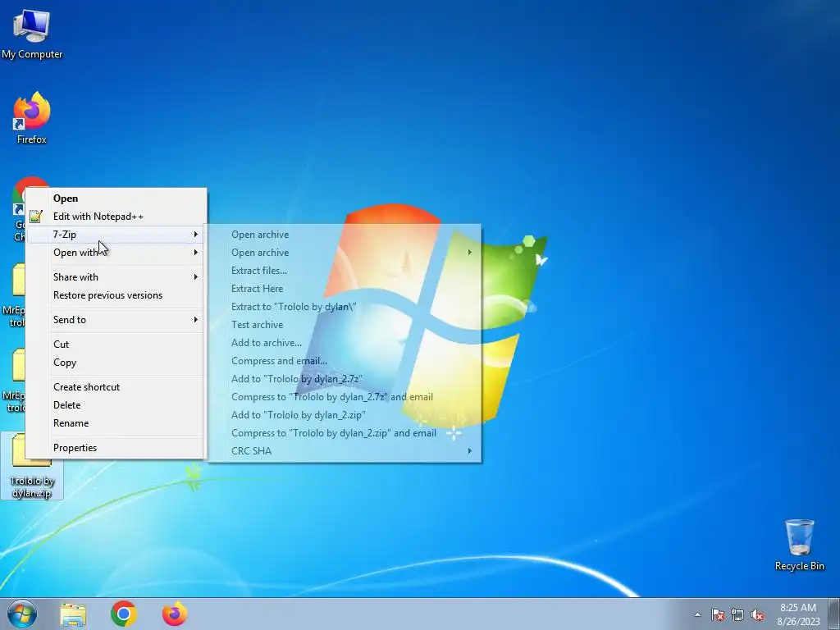Expand Open archive entry with submenu arrow

(345, 253)
